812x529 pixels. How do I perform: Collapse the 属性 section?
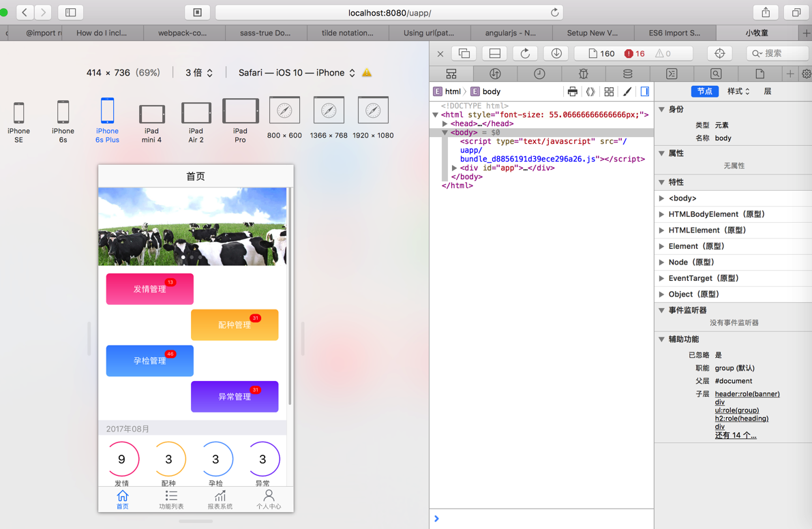point(662,153)
